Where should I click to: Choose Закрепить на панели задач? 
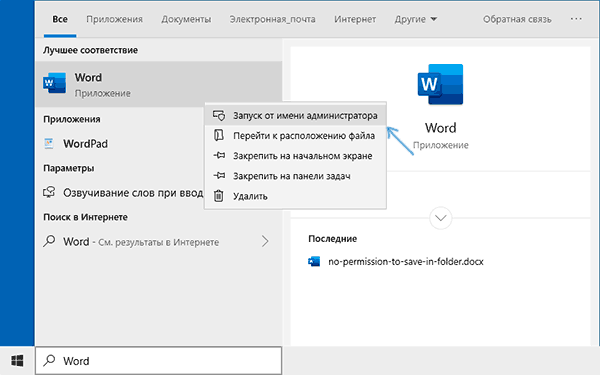point(295,176)
